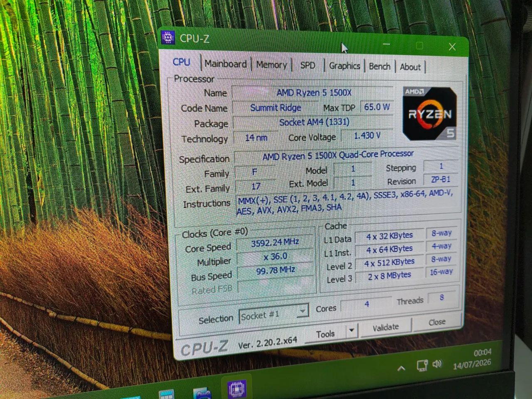
Task: Expand the Tools dropdown arrow
Action: [x=352, y=331]
